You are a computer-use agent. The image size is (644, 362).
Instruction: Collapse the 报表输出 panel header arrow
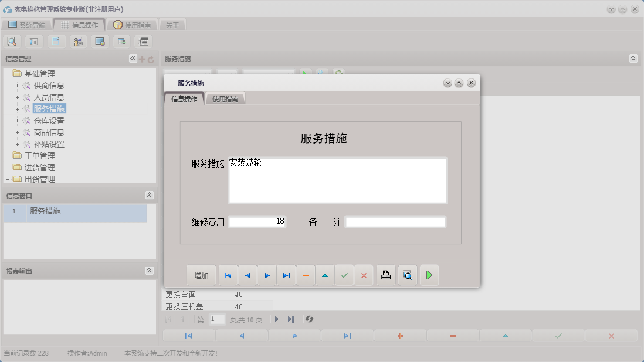tap(149, 271)
